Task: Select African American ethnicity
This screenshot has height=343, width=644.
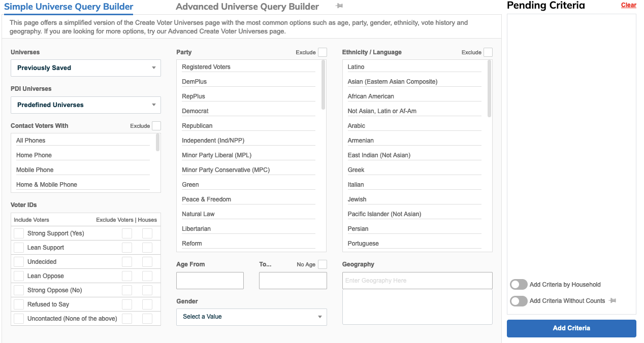Action: (x=414, y=96)
